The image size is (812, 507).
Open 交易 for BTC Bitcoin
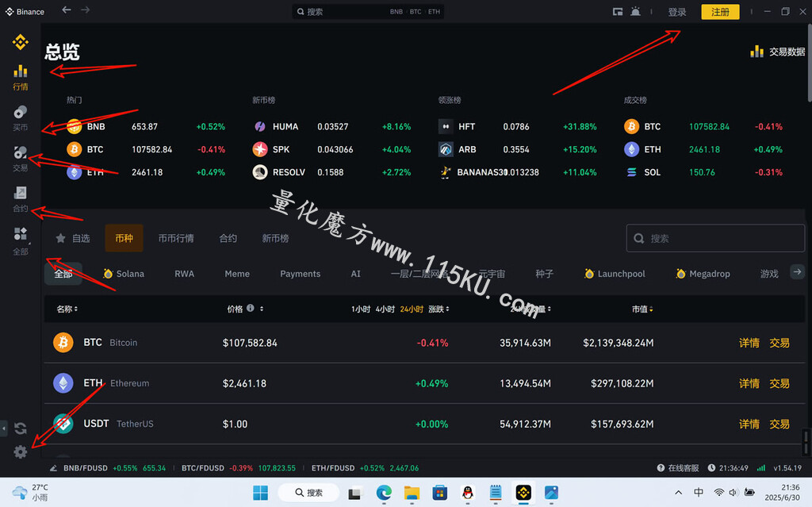pyautogui.click(x=779, y=343)
